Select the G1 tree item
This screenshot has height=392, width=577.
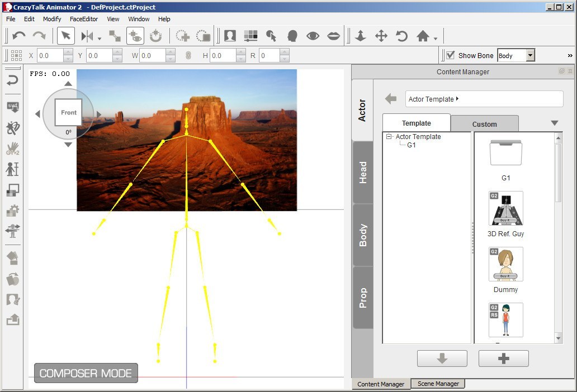[x=411, y=145]
